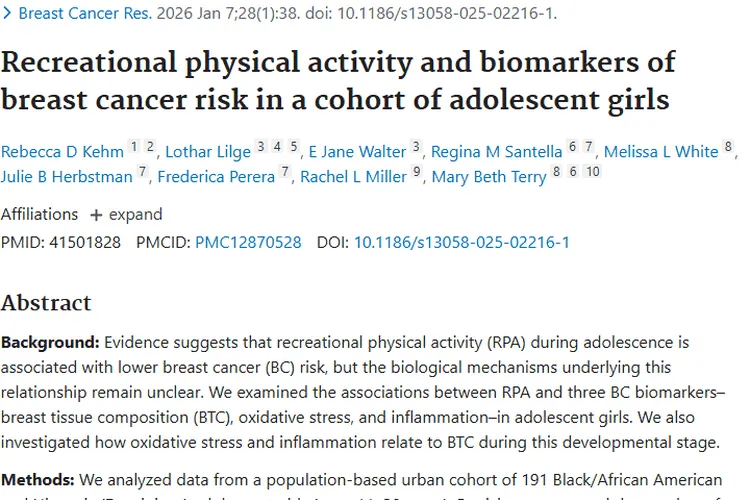Image resolution: width=750 pixels, height=500 pixels.
Task: Click the plus icon beside expand
Action: [x=96, y=214]
